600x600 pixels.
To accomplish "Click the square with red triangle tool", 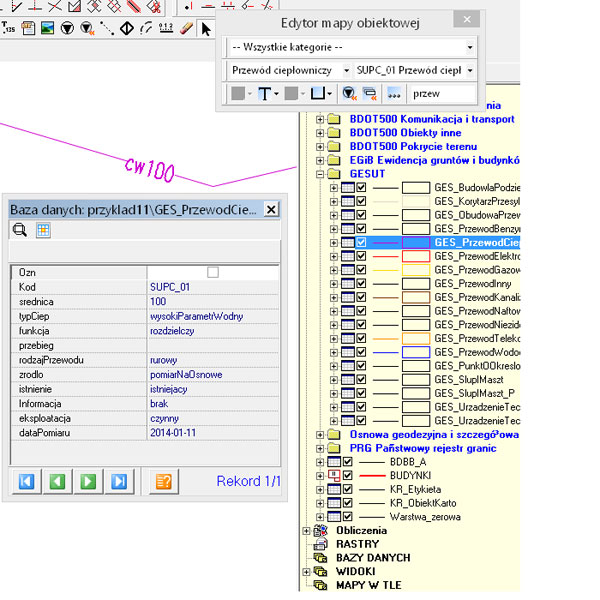I will pos(74,6).
